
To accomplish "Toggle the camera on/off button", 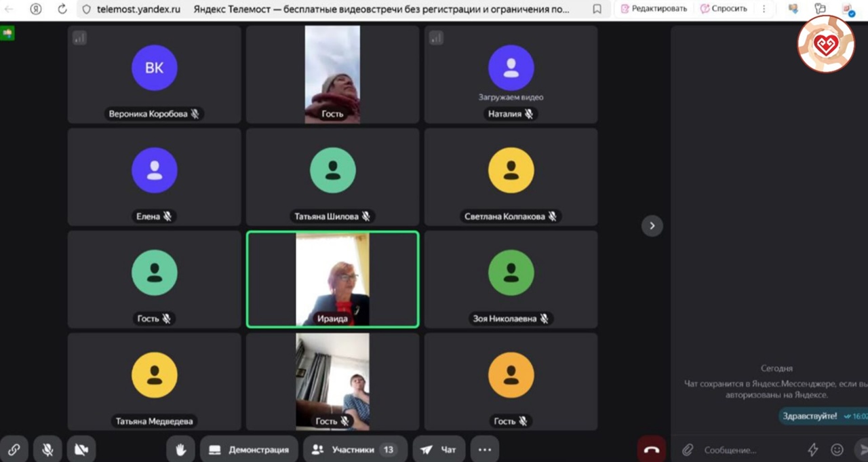I will [x=81, y=449].
